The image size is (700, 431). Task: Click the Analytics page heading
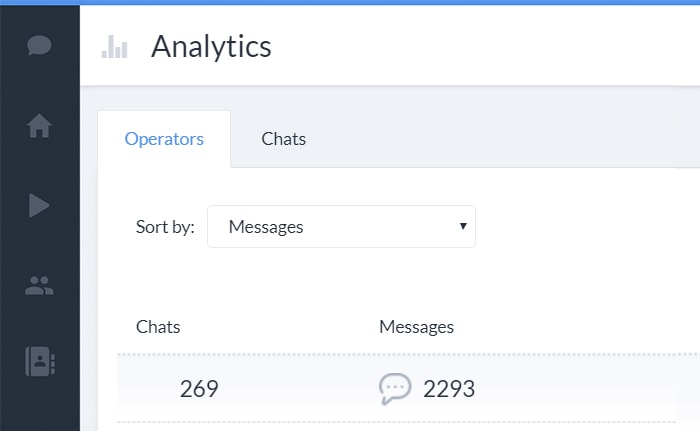tap(211, 46)
